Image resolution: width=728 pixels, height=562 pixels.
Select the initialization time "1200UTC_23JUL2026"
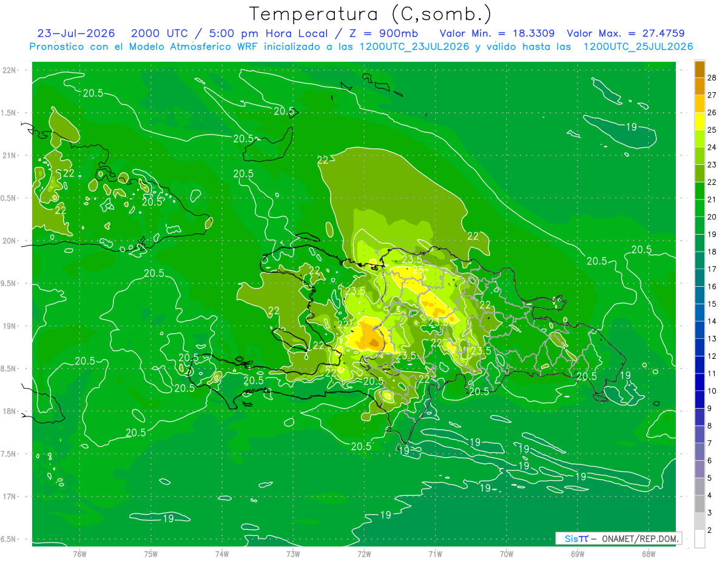click(x=414, y=47)
